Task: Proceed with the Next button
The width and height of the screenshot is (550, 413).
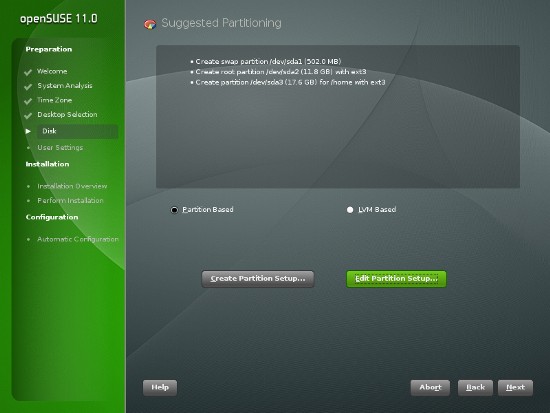Action: (515, 388)
